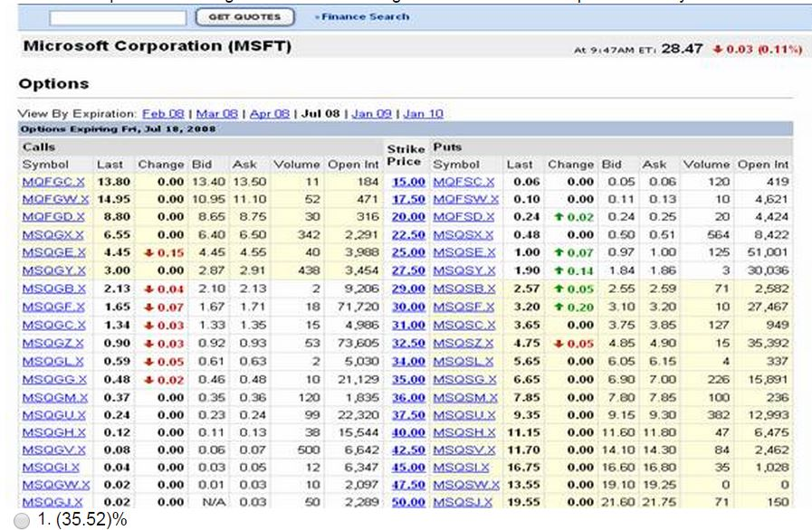Select the Apr 08 expiration tab
The image size is (812, 530).
[269, 113]
